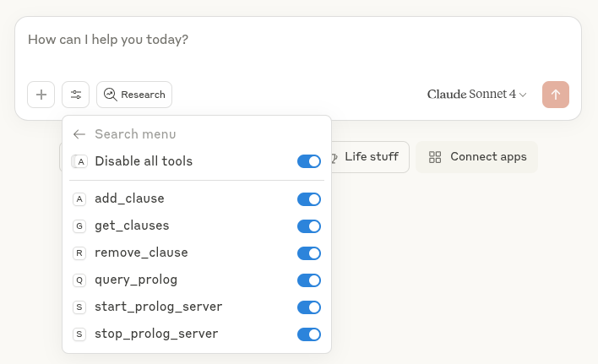Viewport: 598px width, 364px height.
Task: Click the S icon beside start_prolog_server
Action: 79,307
